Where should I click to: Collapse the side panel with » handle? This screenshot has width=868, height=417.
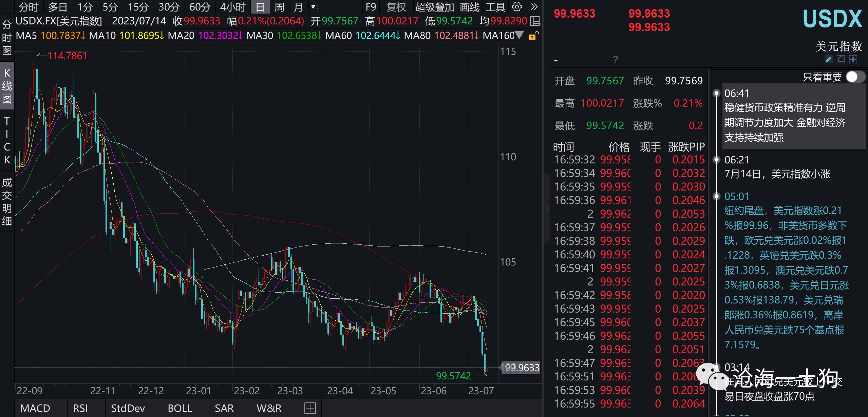(x=547, y=209)
